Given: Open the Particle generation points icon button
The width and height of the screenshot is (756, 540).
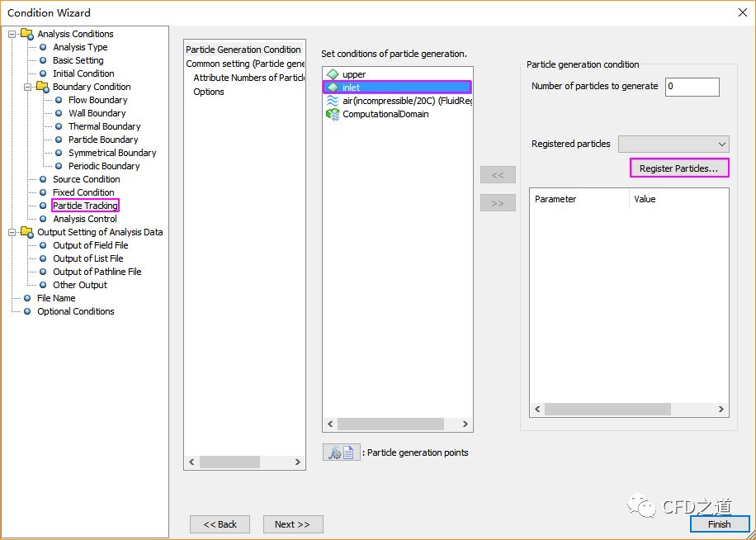Looking at the screenshot, I should pos(342,452).
